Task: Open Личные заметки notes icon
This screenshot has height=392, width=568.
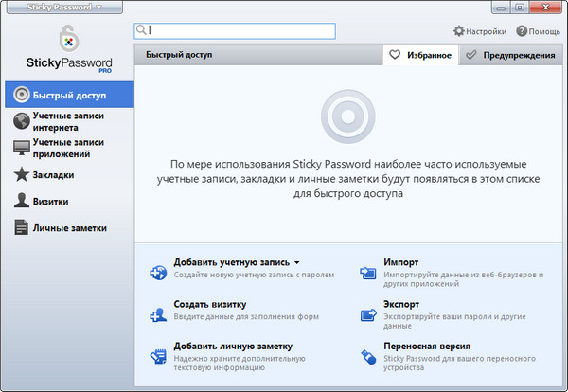Action: click(21, 227)
